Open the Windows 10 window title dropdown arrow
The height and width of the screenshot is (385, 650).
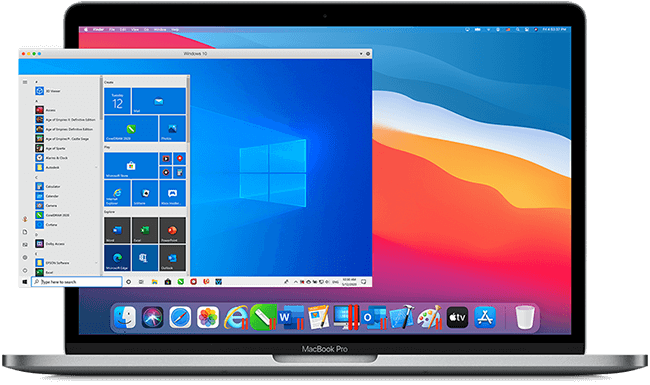(x=361, y=54)
